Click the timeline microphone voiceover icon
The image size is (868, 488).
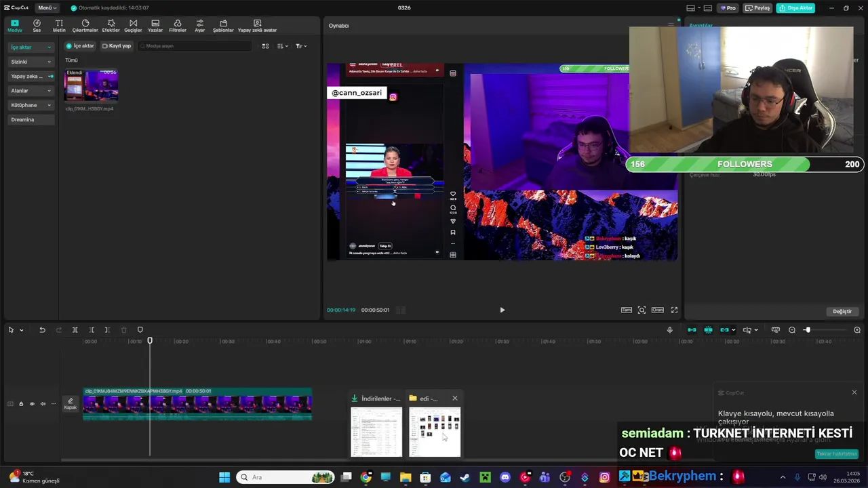click(670, 330)
